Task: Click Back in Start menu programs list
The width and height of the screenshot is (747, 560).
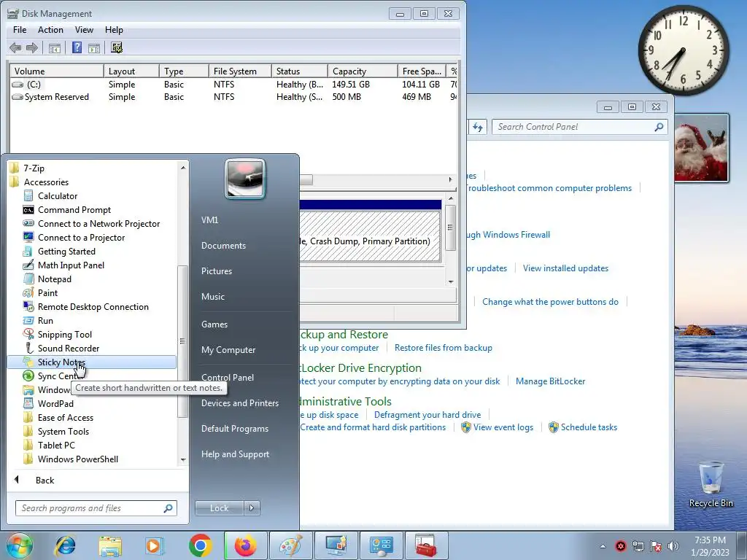Action: click(44, 480)
